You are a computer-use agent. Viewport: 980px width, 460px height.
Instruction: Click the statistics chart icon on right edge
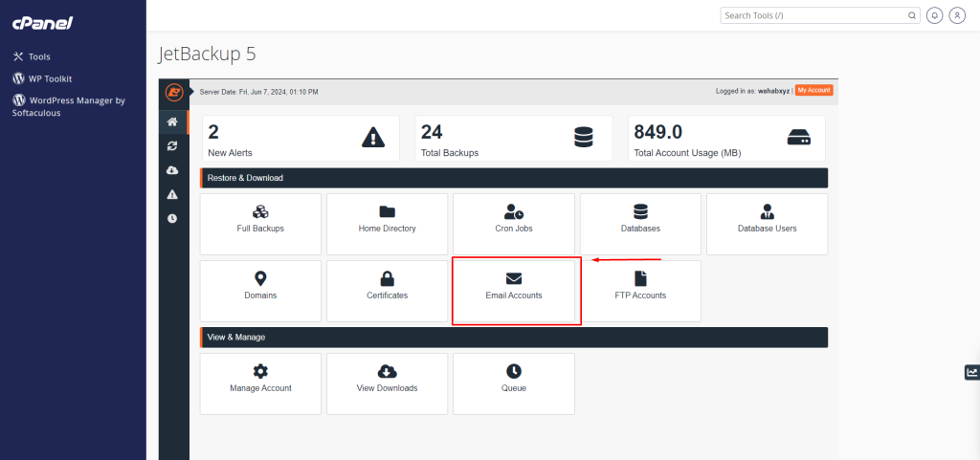pos(972,372)
